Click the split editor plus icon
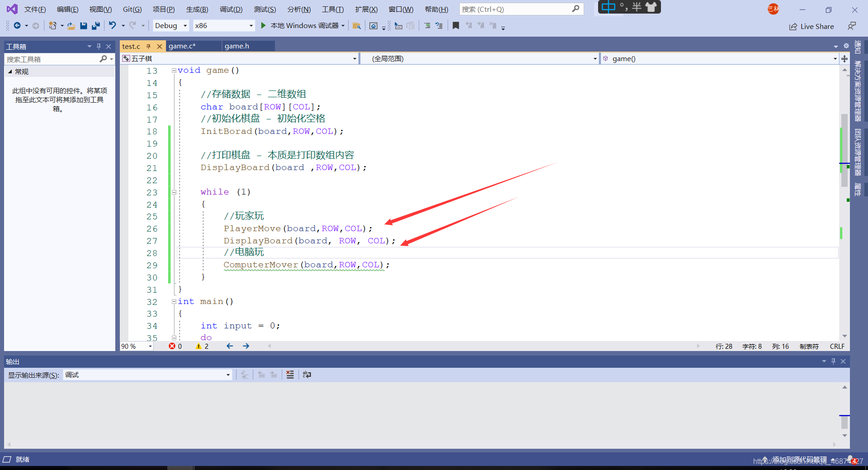Image resolution: width=868 pixels, height=470 pixels. 844,59
